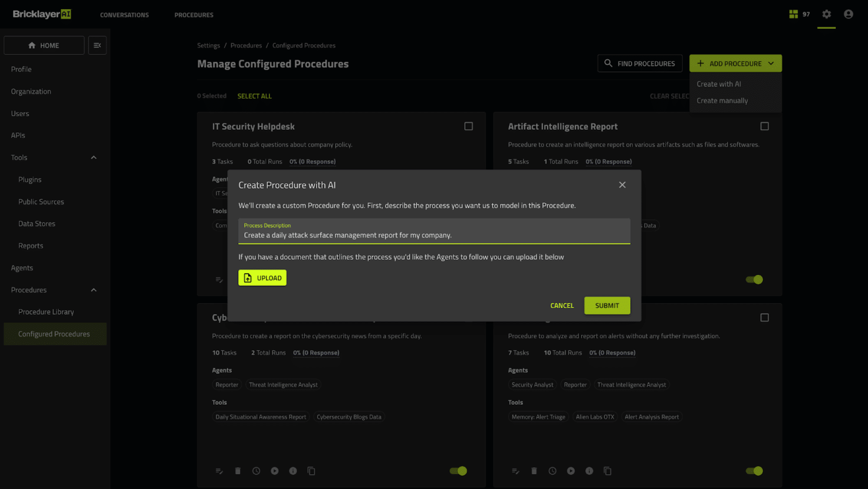This screenshot has width=868, height=489.
Task: Click the Submit button
Action: [607, 306]
